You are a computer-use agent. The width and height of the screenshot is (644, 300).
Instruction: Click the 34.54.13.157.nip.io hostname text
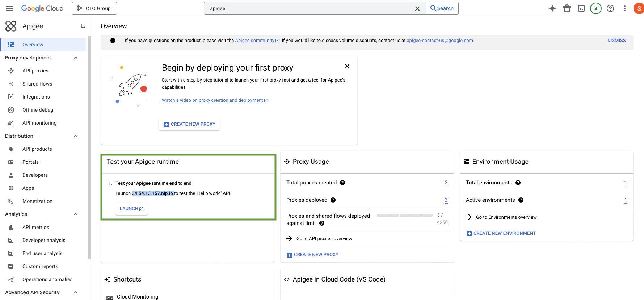point(152,193)
